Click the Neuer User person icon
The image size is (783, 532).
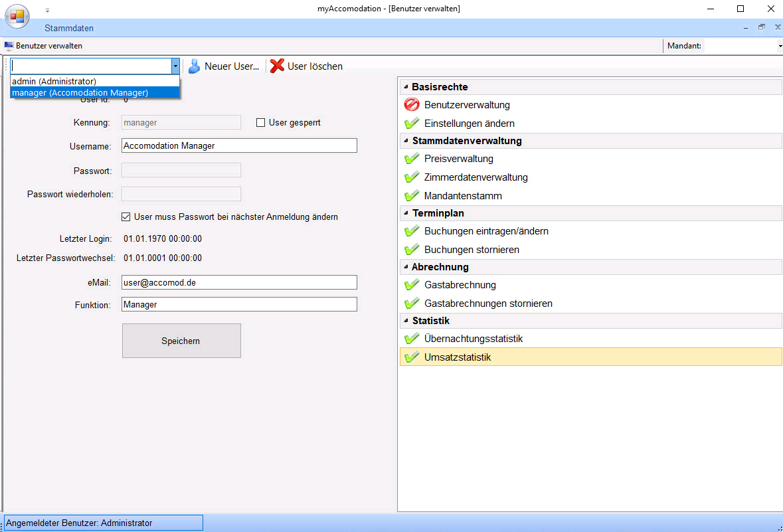click(194, 66)
